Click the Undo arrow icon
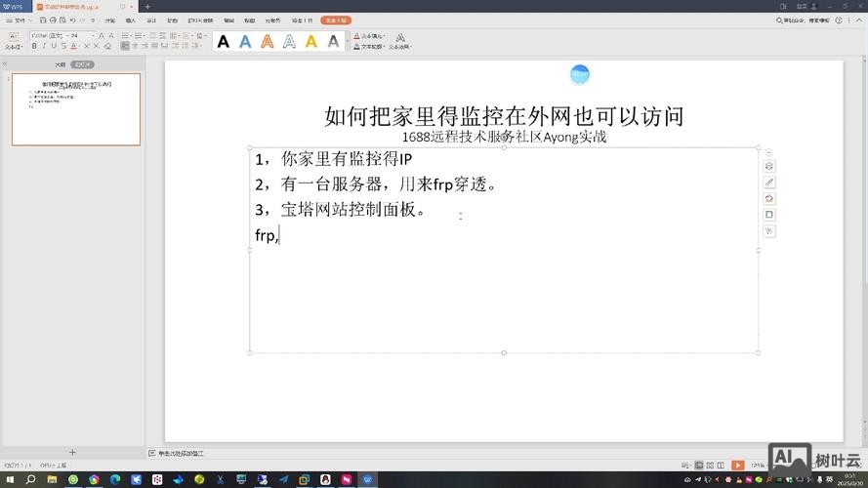 72,20
